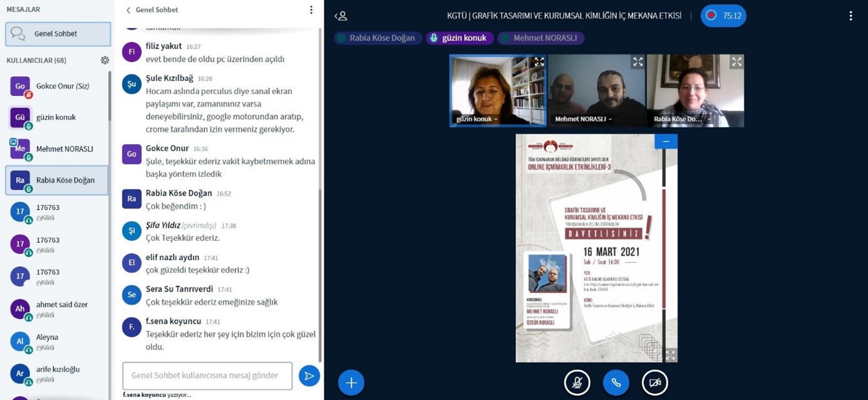868x400 pixels.
Task: Click the message 'Çok beğendim : )'
Action: 176,206
